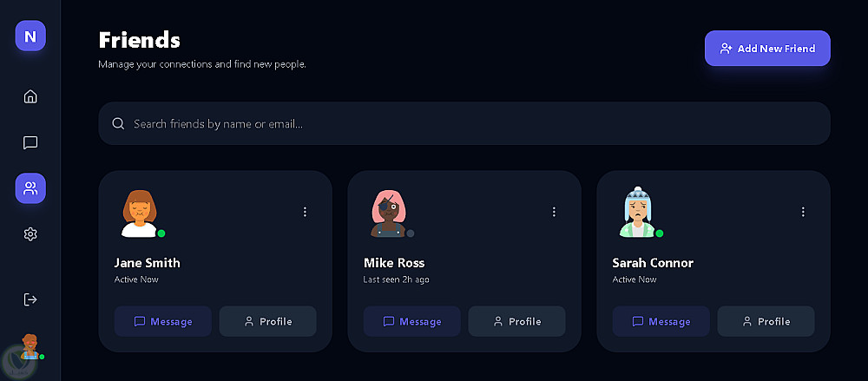The image size is (868, 381).
Task: Open more options for Sarah Connor
Action: [x=803, y=212]
